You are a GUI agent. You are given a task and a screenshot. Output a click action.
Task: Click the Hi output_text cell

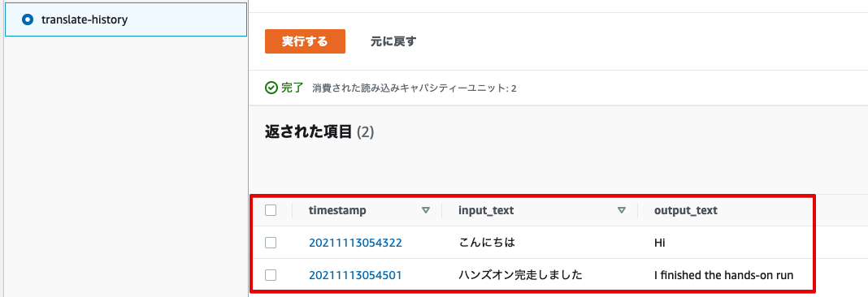659,243
